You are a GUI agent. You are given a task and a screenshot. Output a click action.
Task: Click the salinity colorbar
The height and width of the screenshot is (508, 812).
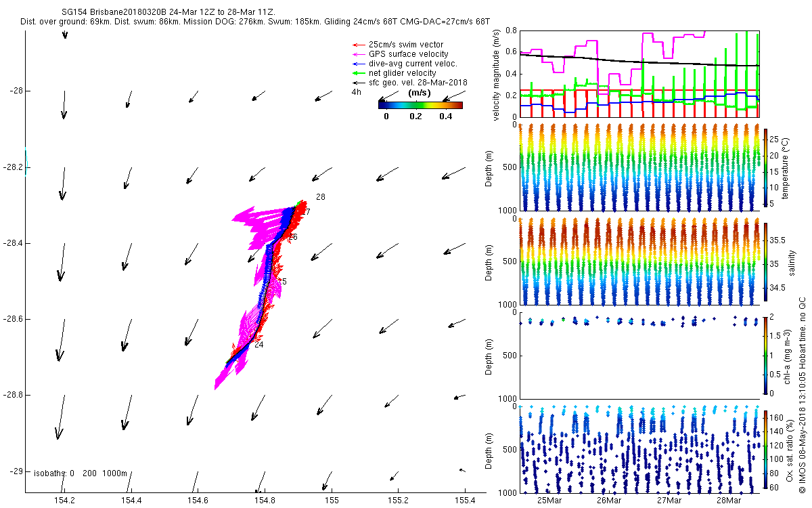pos(766,263)
